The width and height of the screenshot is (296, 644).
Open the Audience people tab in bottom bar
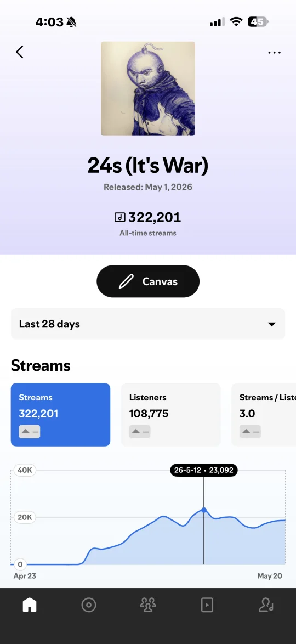(148, 605)
